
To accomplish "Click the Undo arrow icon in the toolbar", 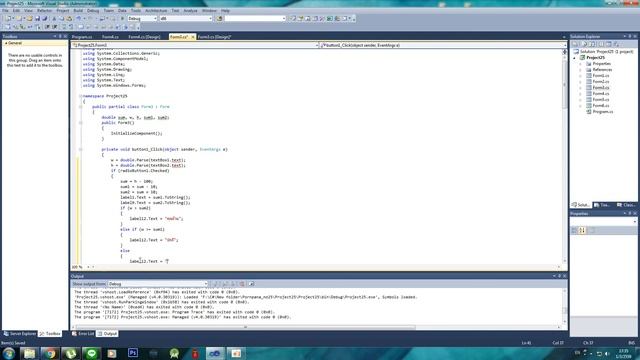I will [78, 19].
